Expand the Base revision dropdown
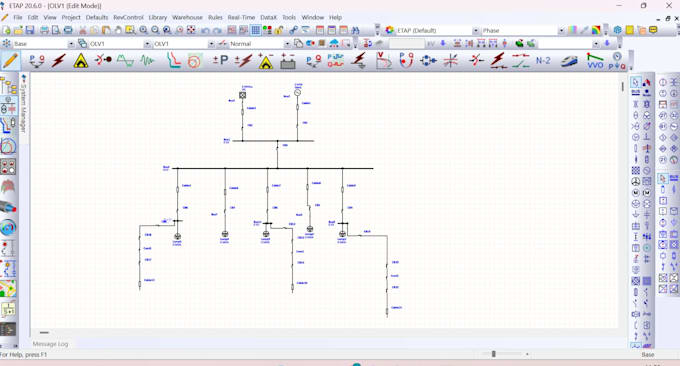Screen dimensions: 680x366 click(x=71, y=44)
